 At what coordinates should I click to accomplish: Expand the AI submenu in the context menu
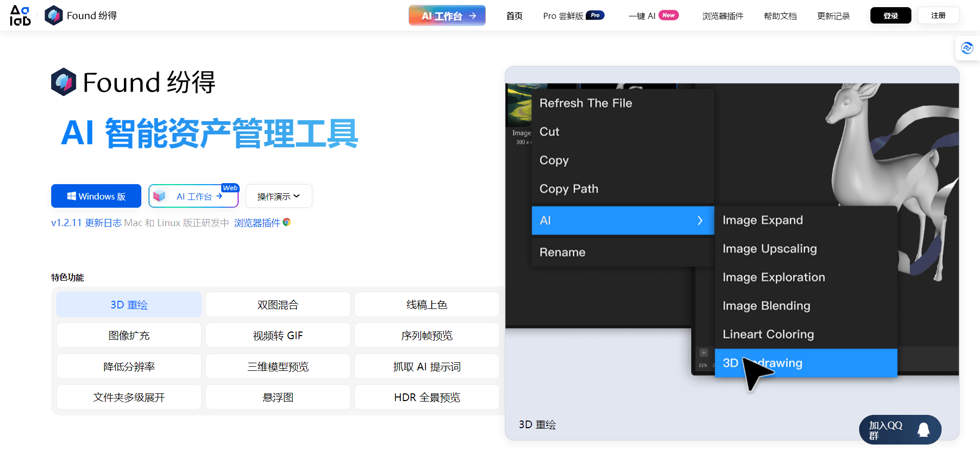coord(622,220)
